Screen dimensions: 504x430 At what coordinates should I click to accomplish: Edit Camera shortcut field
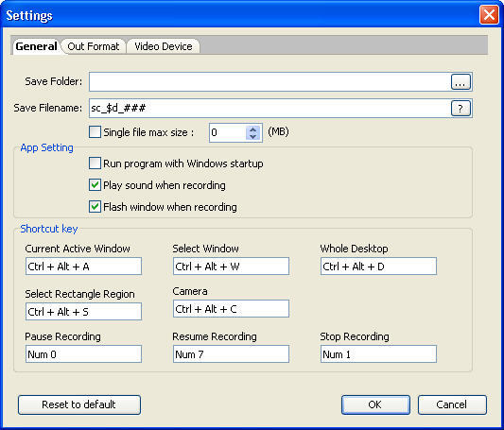[231, 309]
